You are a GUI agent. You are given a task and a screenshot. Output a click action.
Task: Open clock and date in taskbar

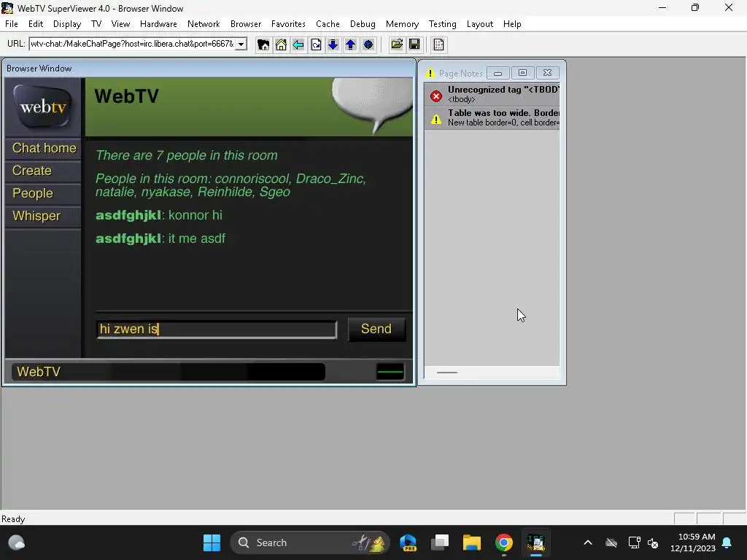(693, 542)
